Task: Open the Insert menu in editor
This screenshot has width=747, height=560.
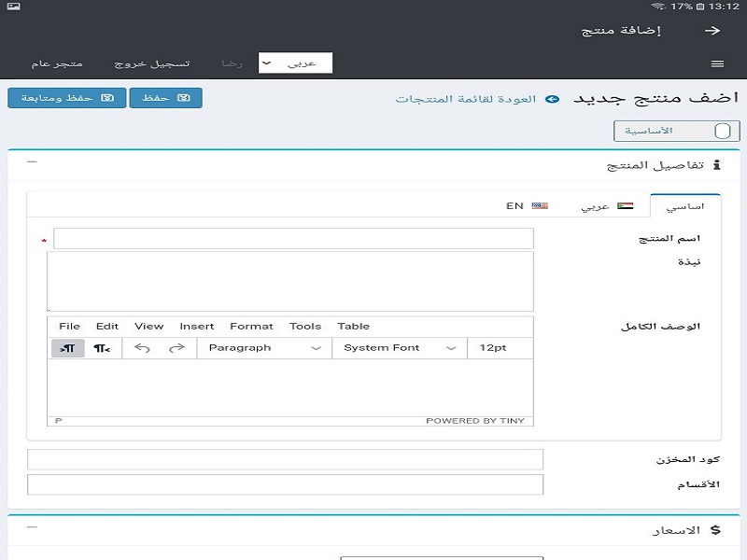Action: pos(197,327)
